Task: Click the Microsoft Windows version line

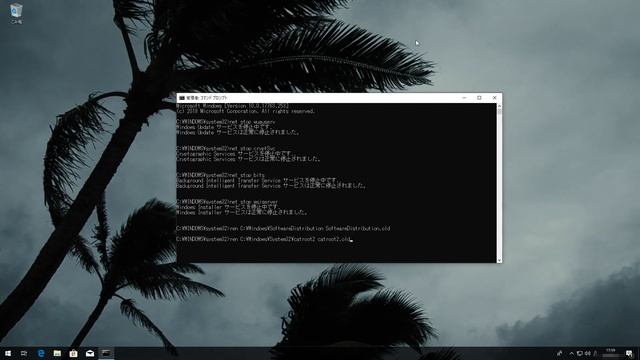Action: [233, 106]
